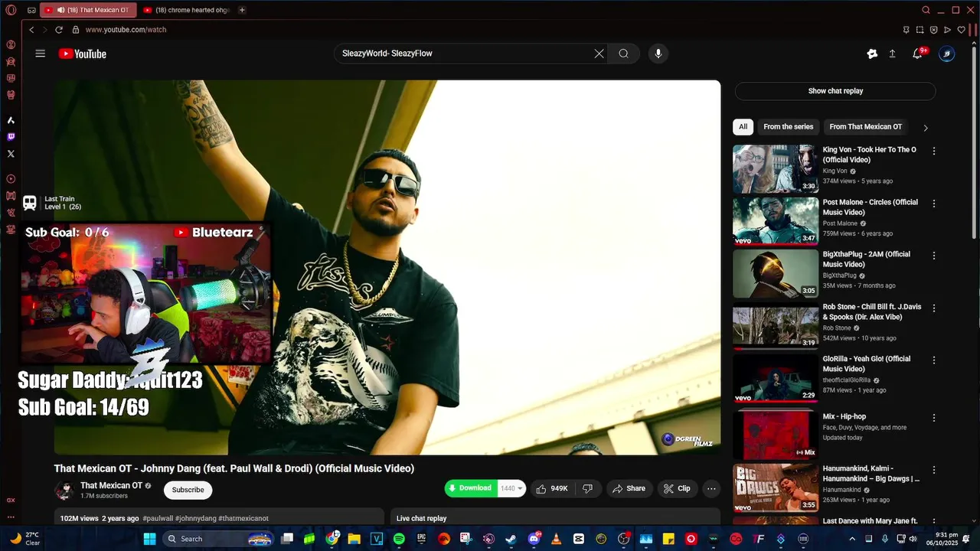Open options menu for King Von video
Image resolution: width=980 pixels, height=551 pixels.
(x=933, y=151)
